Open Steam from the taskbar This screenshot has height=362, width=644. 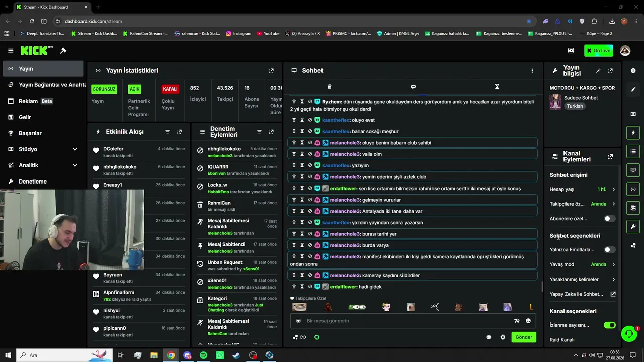point(236,355)
